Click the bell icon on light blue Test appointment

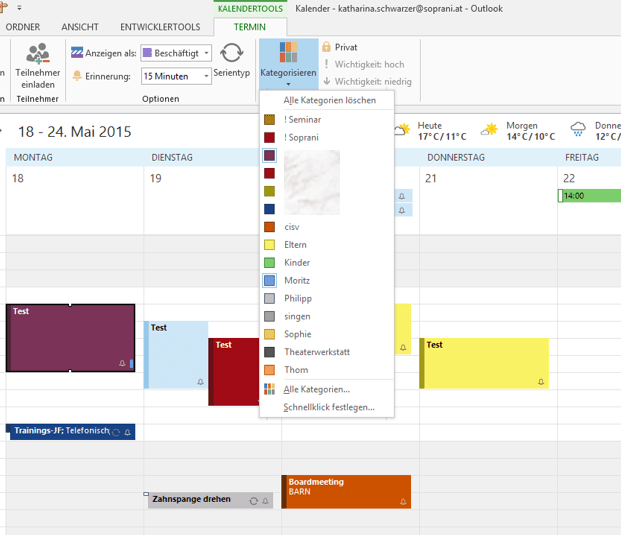click(x=200, y=382)
